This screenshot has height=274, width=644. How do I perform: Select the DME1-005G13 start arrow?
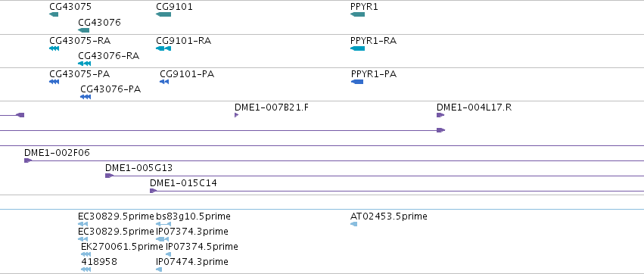[109, 176]
